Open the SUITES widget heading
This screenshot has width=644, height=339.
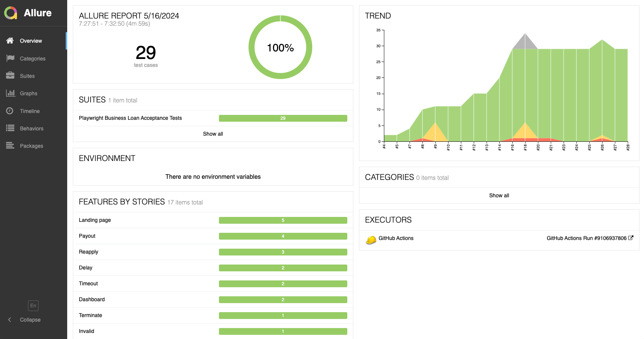point(92,100)
